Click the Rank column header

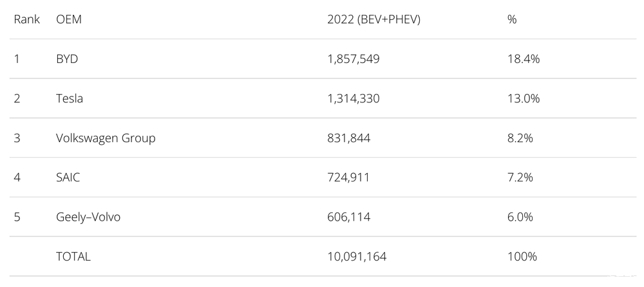coord(27,19)
